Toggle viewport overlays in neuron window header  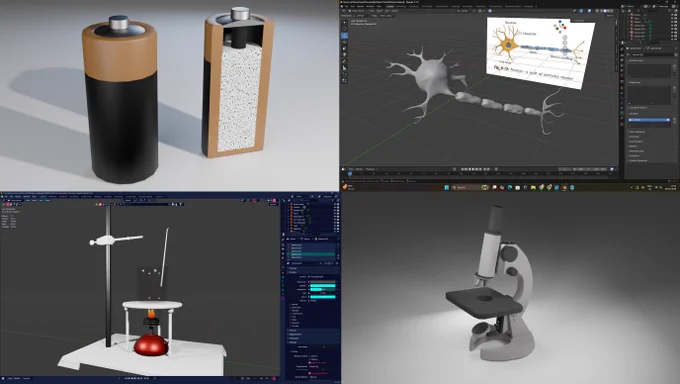[x=589, y=11]
